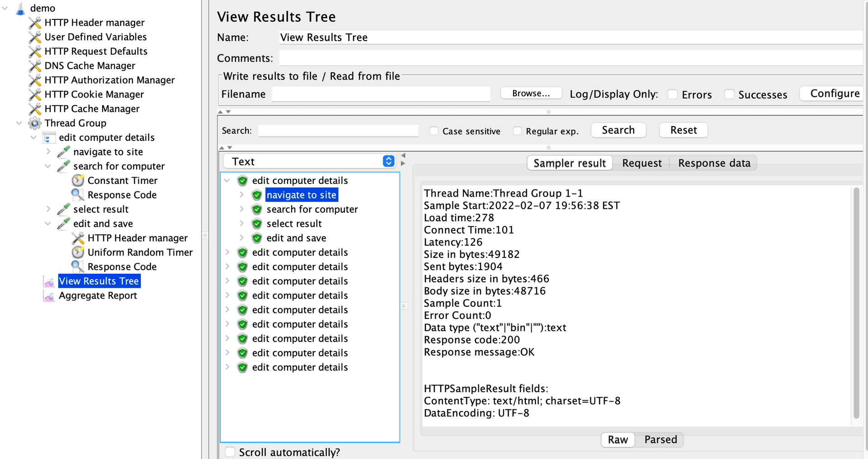Screen dimensions: 868x459
Task: Select the Raw view tab
Action: click(x=618, y=440)
